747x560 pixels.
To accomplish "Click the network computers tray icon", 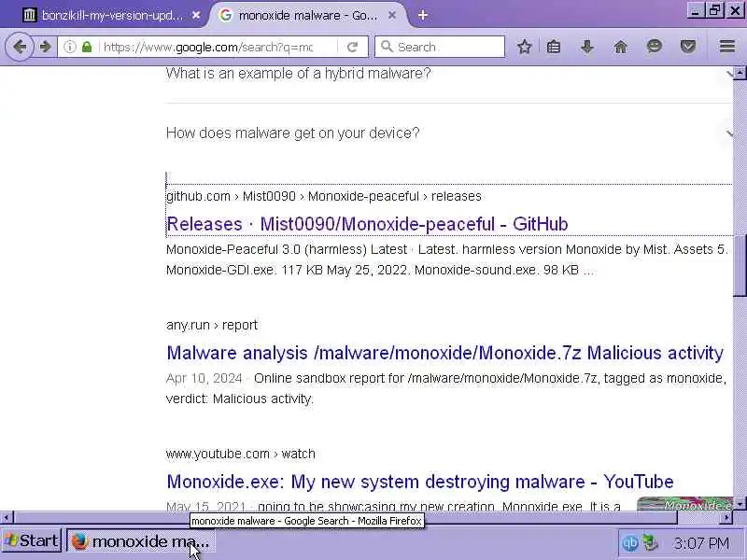I will pos(651,543).
